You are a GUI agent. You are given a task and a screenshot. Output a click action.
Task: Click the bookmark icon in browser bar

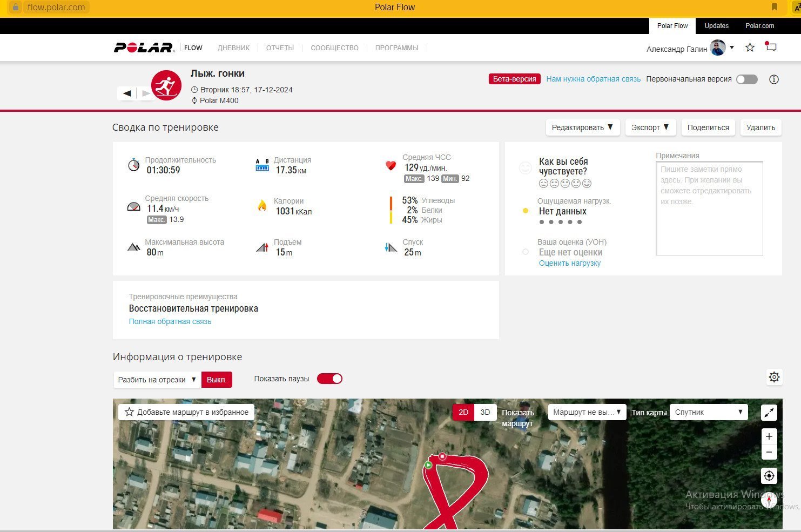(775, 7)
